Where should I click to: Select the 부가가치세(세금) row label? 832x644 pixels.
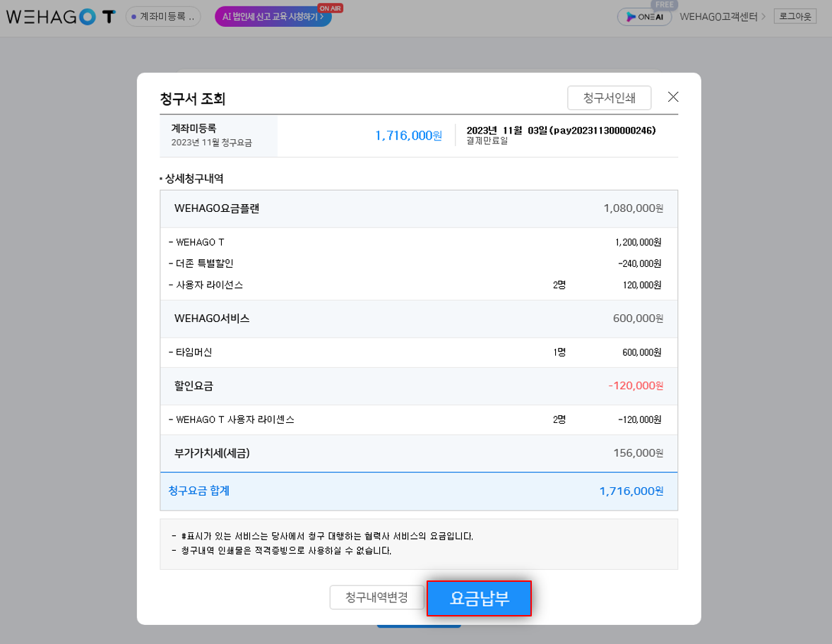pos(212,453)
